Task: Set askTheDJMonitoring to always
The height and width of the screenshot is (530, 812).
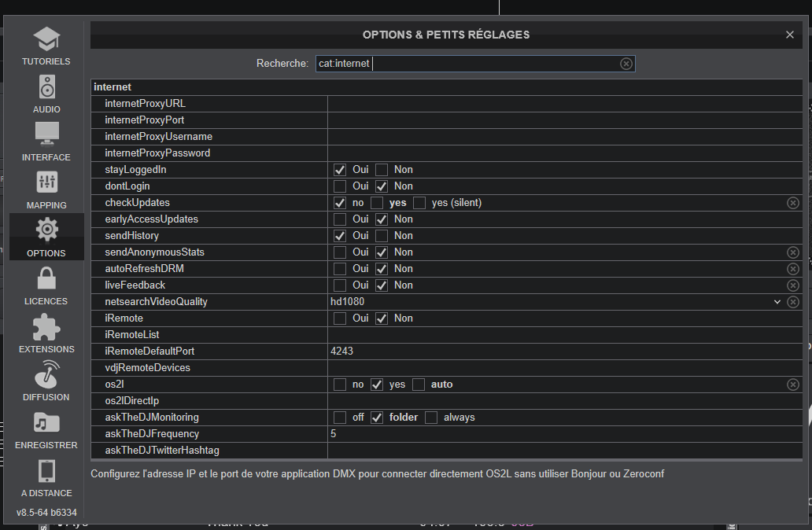Action: (431, 418)
